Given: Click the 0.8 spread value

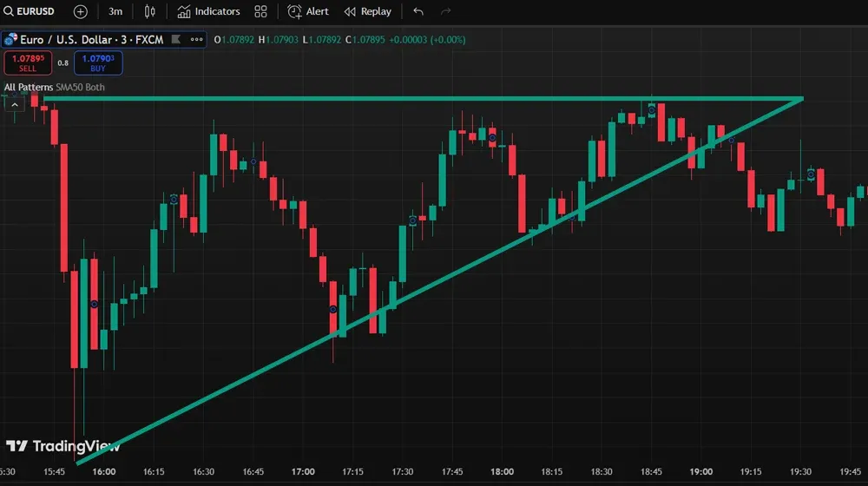Looking at the screenshot, I should tap(63, 63).
